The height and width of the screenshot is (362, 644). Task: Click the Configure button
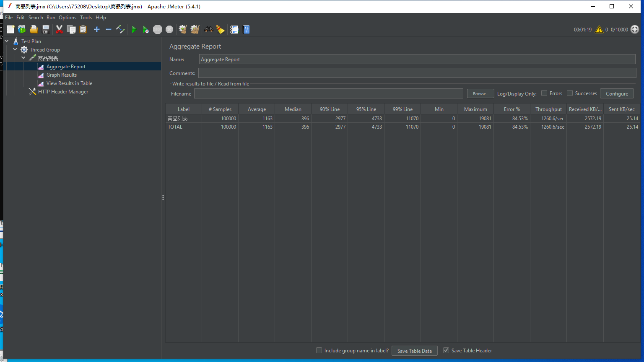[617, 93]
